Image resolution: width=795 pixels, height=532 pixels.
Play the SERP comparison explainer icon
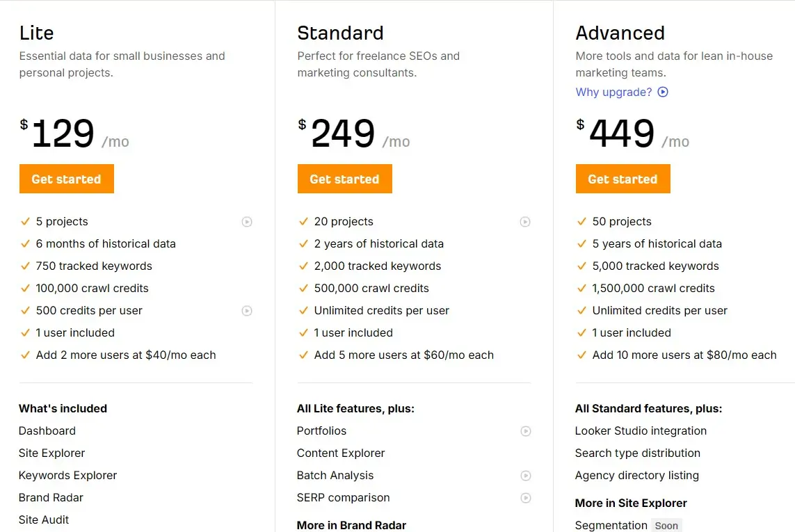click(525, 498)
